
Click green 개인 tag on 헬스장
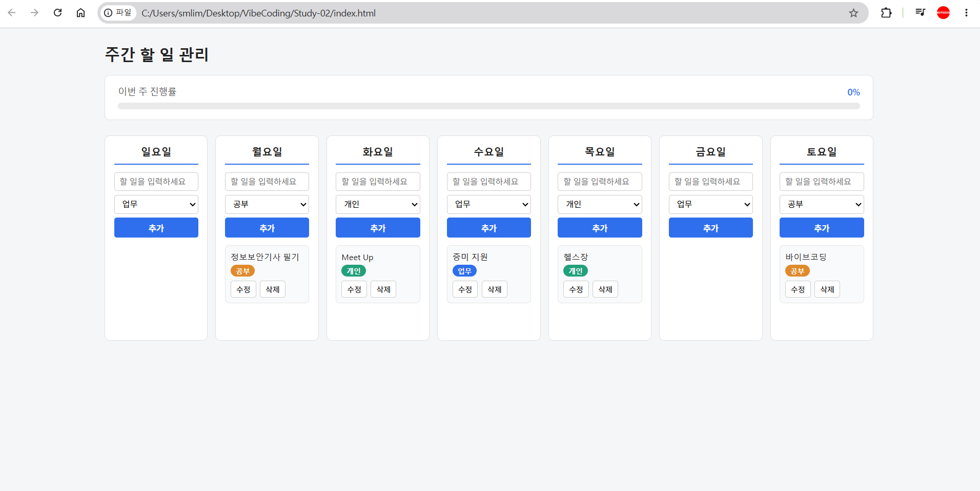tap(576, 271)
